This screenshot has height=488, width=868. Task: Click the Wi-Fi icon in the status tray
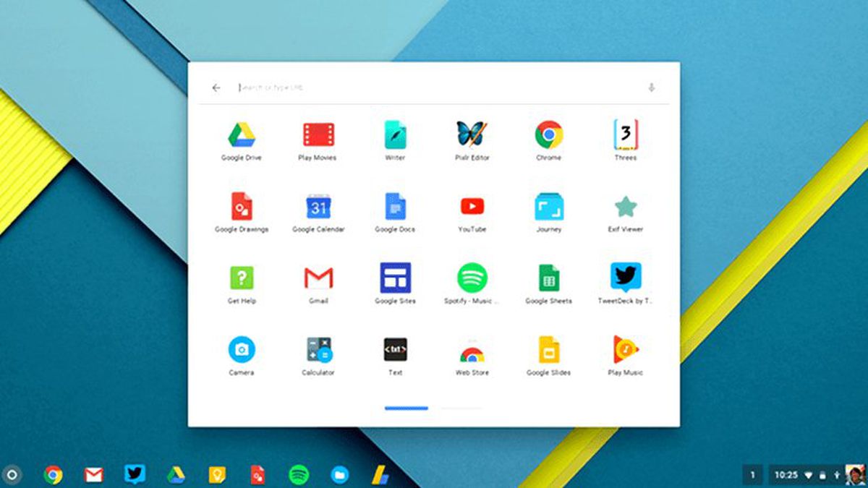coord(809,475)
